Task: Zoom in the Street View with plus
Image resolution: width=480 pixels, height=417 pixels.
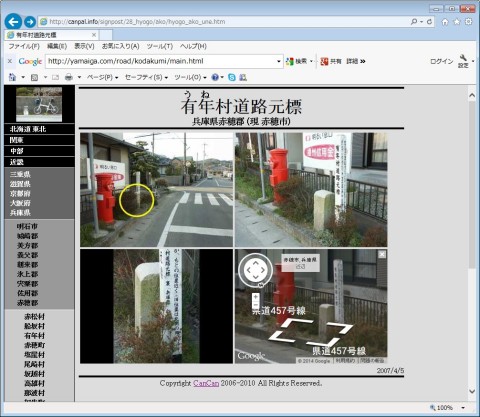Action: (x=256, y=296)
